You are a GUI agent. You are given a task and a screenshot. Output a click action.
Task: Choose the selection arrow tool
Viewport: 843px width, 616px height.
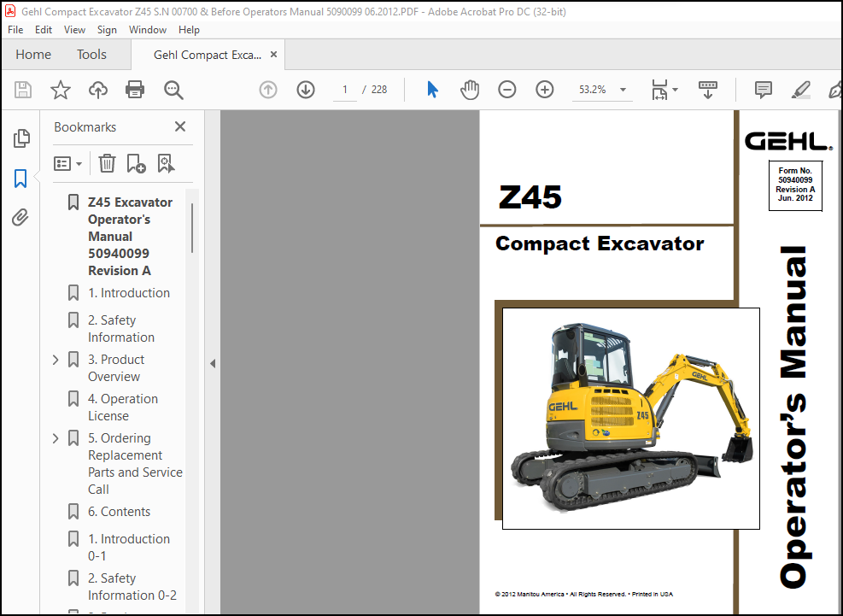point(432,90)
